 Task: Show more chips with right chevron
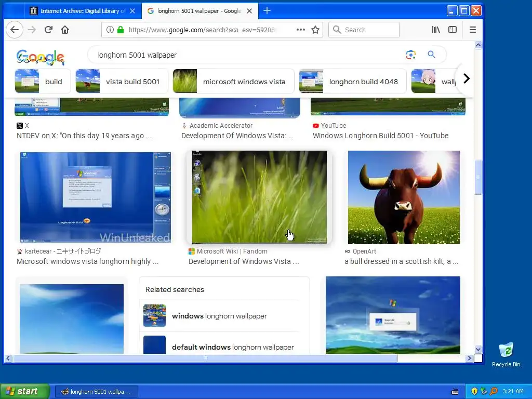[467, 79]
